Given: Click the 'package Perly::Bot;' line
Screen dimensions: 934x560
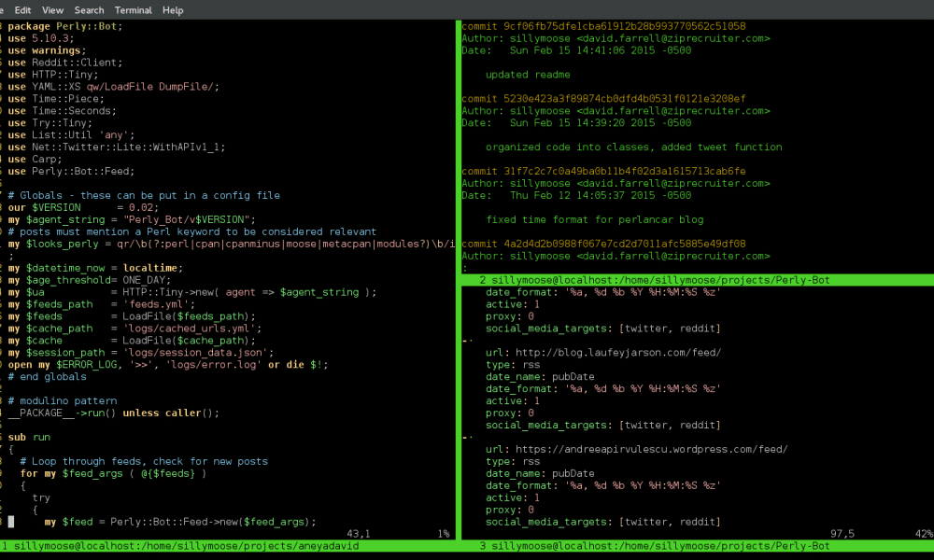Looking at the screenshot, I should coord(65,26).
